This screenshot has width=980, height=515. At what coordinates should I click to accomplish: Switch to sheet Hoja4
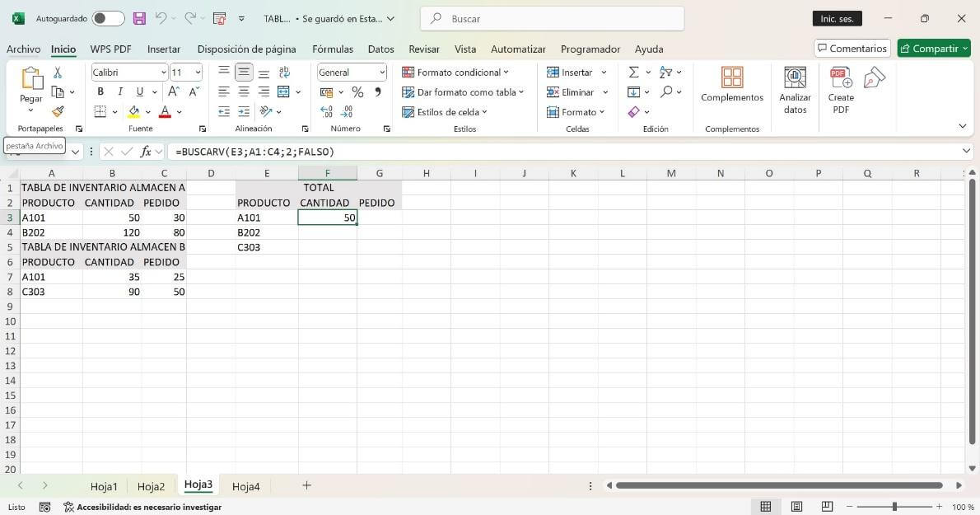click(245, 486)
